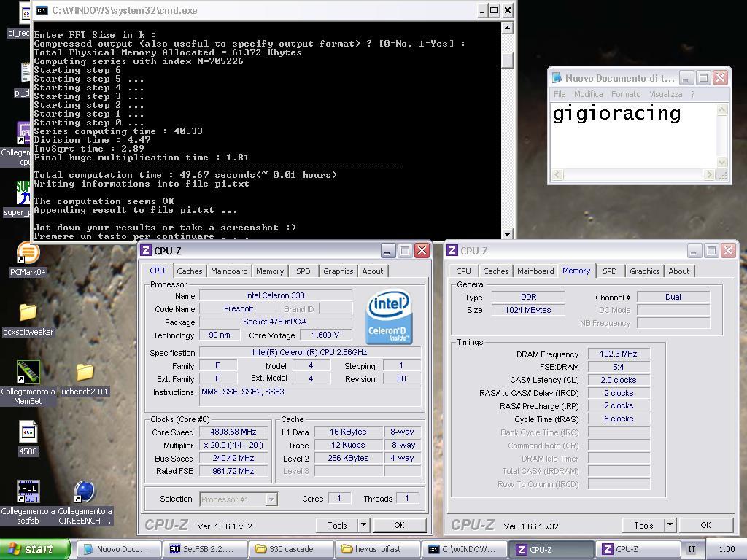Select Rated FSB value 961.72 MHz
The width and height of the screenshot is (747, 560).
tap(233, 471)
